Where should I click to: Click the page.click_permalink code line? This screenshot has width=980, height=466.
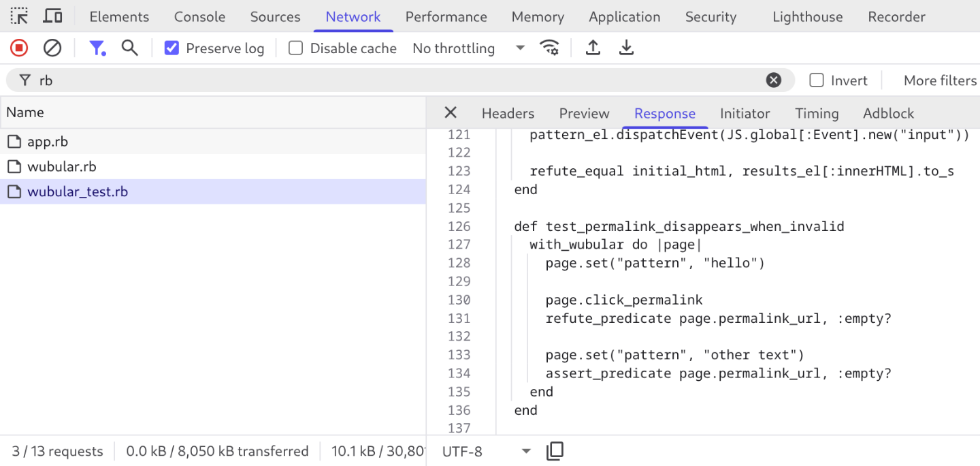pos(624,300)
